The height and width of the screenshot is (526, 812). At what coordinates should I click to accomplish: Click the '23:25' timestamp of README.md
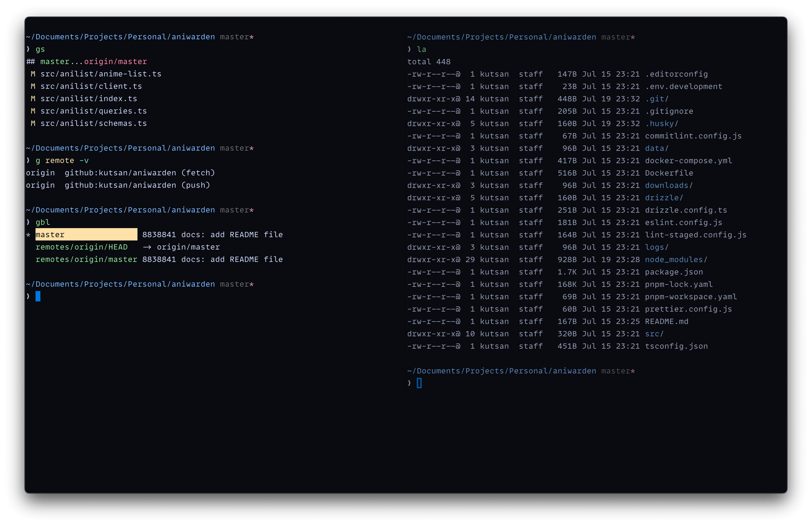pos(628,322)
